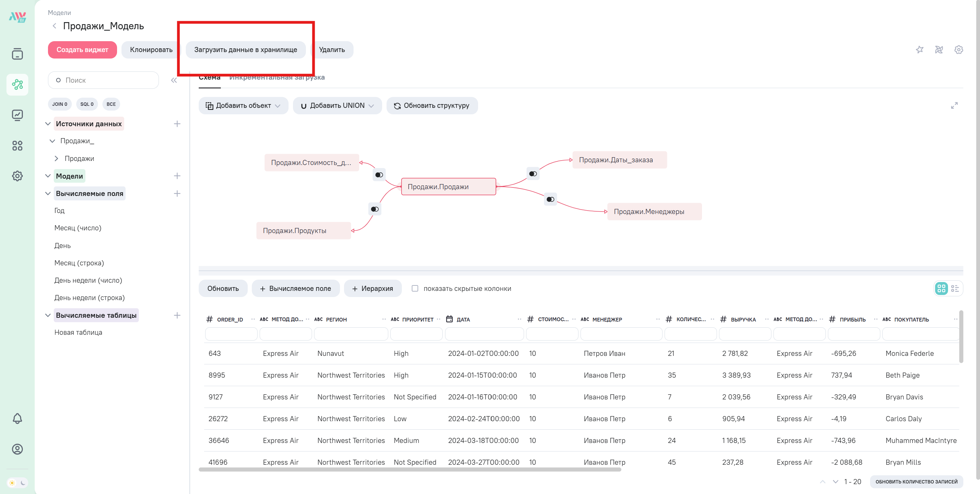Toggle join between Продажи and Менеджеры

pyautogui.click(x=550, y=199)
